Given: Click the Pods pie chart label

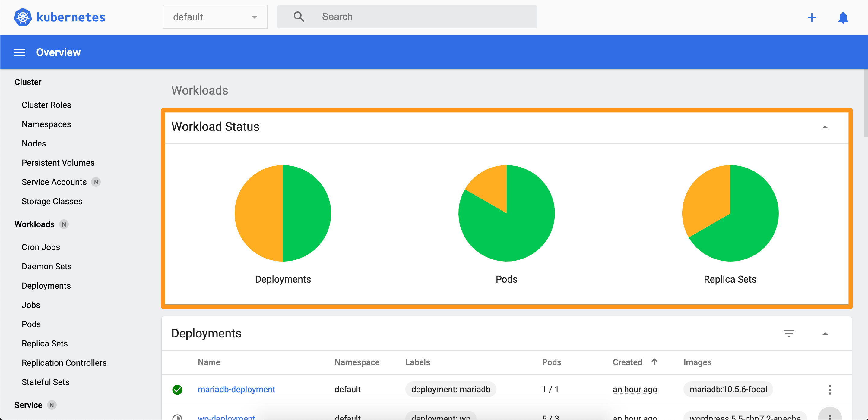Looking at the screenshot, I should tap(506, 279).
